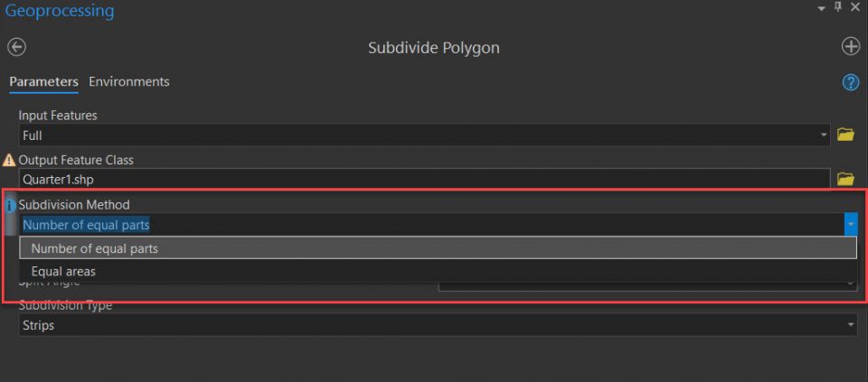
Task: Toggle auto-hide pin for Geoprocessing pane
Action: (x=838, y=7)
